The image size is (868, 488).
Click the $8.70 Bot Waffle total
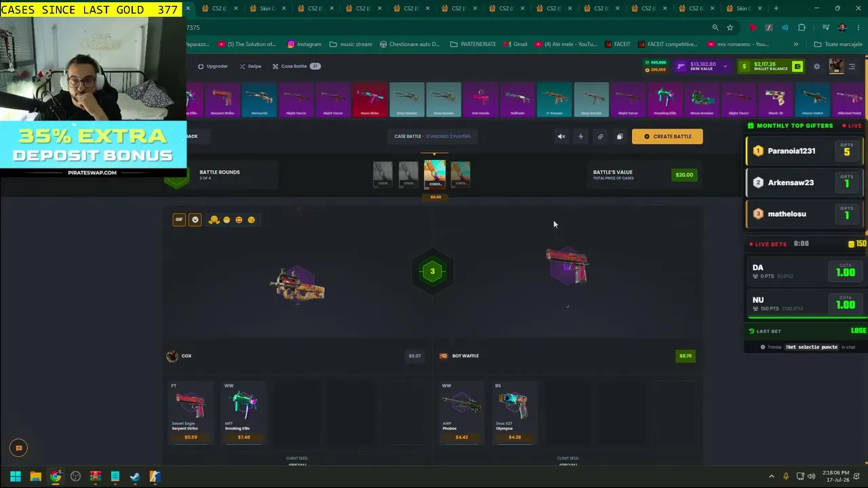[686, 356]
